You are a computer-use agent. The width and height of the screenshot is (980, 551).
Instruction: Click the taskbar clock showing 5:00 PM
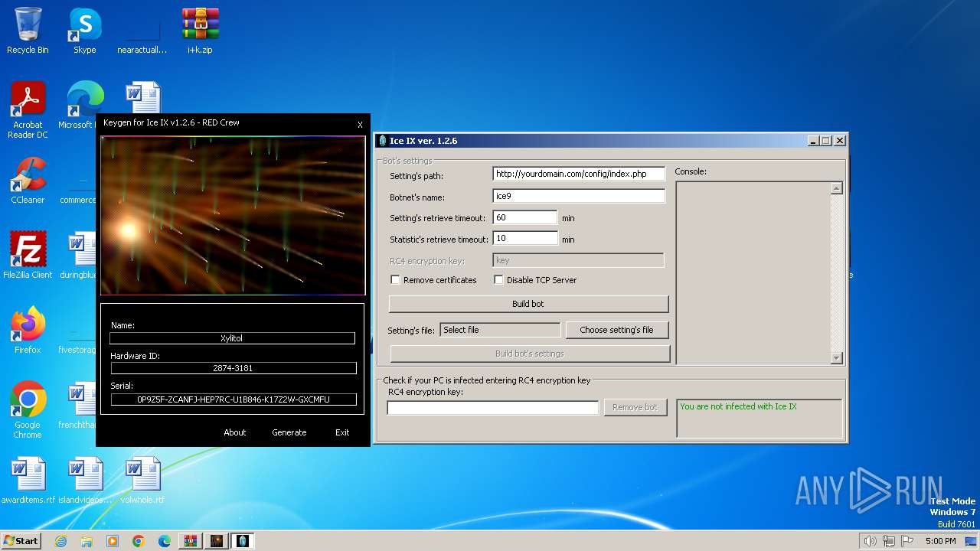(941, 541)
